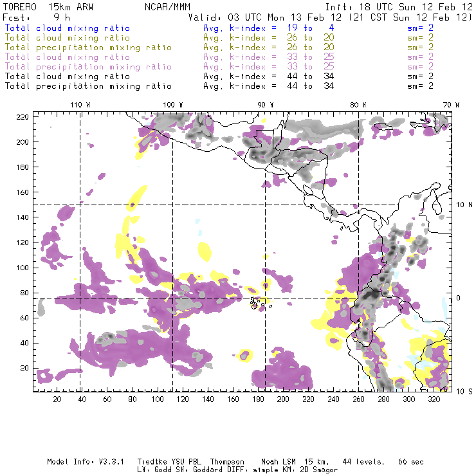The width and height of the screenshot is (476, 476).
Task: Click the purple "Total cloud mixing ratio" legend entry
Action: [68, 57]
